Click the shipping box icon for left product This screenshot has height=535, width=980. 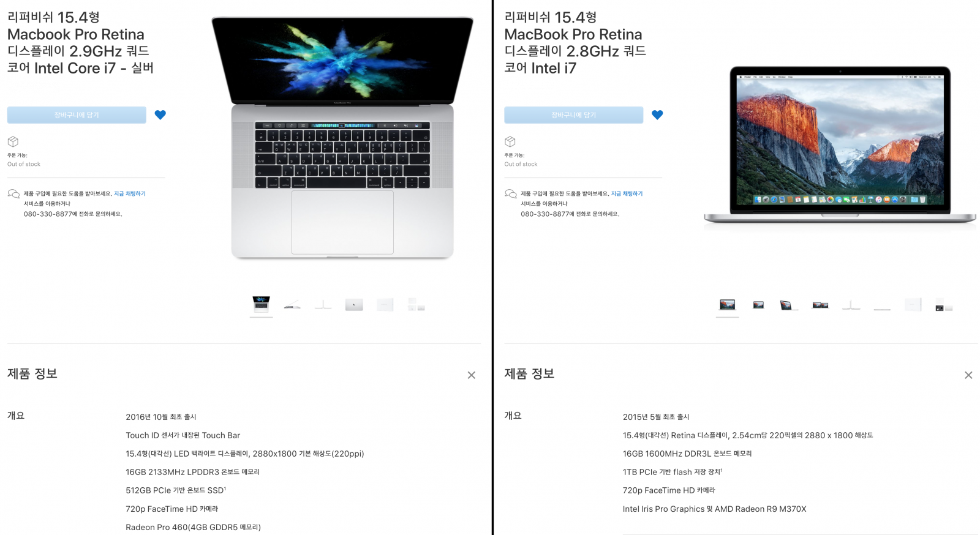click(x=13, y=141)
